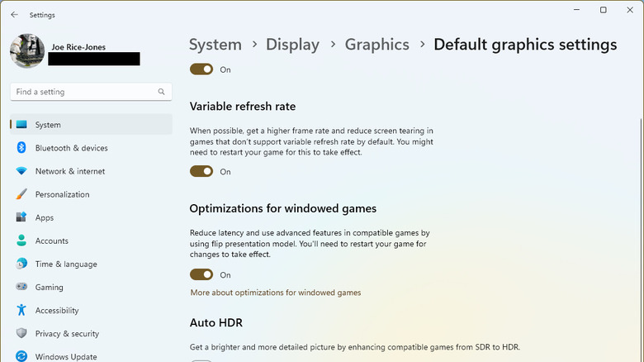Disable Optimizations for windowed games toggle
Image resolution: width=644 pixels, height=362 pixels.
tap(201, 274)
